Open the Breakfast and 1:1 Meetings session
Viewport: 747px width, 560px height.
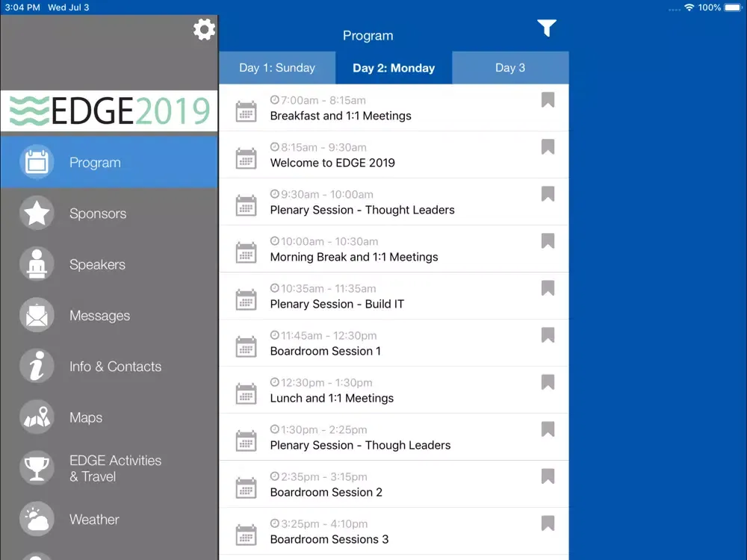(x=394, y=108)
